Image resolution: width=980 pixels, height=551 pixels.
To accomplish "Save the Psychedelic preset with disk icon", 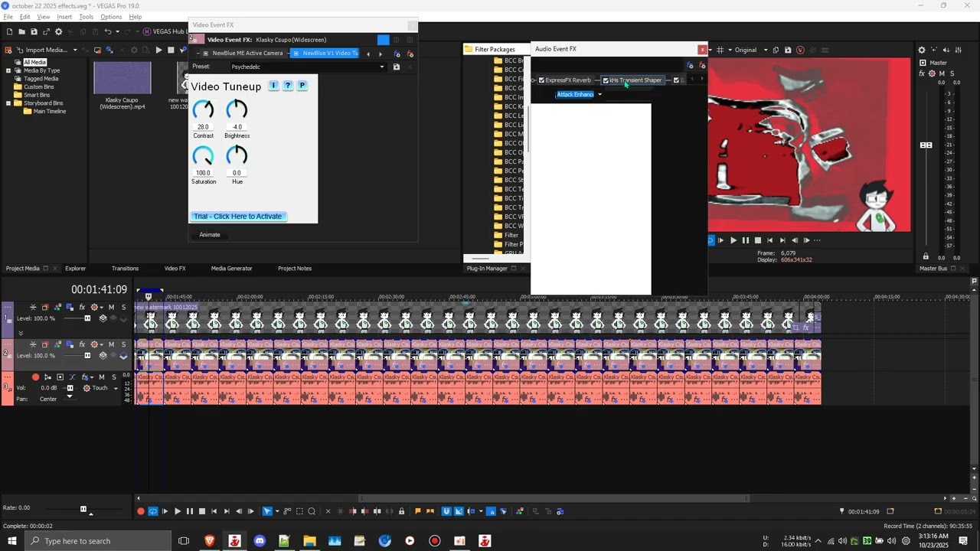I will coord(396,67).
